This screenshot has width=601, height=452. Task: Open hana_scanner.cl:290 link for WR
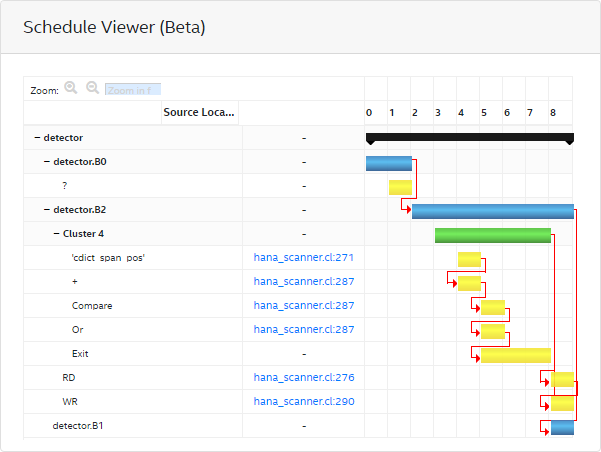click(304, 402)
